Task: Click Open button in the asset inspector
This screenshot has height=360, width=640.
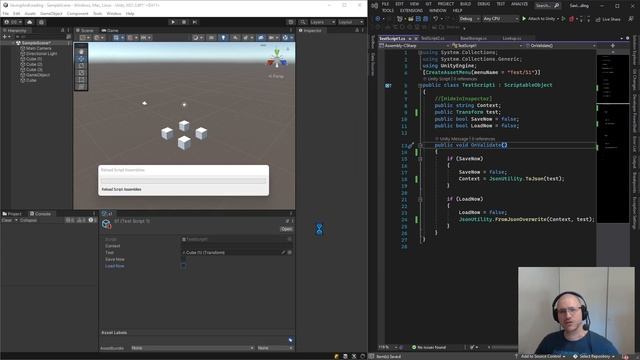Action: tap(287, 229)
